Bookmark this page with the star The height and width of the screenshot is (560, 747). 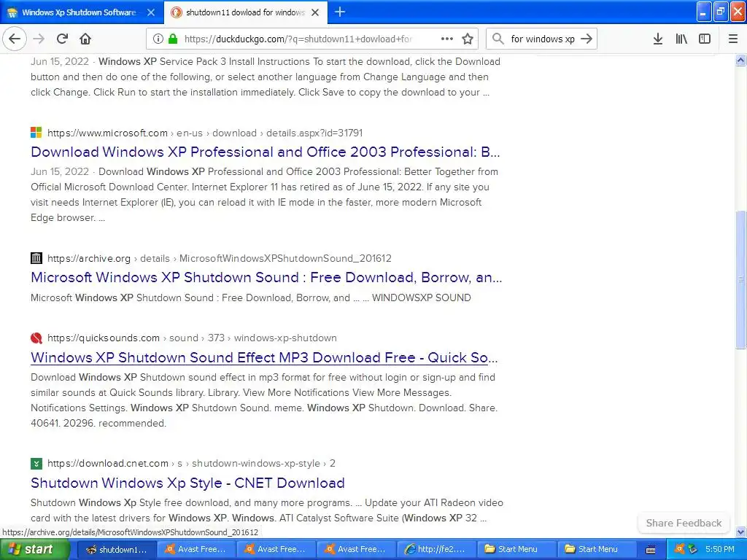pyautogui.click(x=468, y=39)
